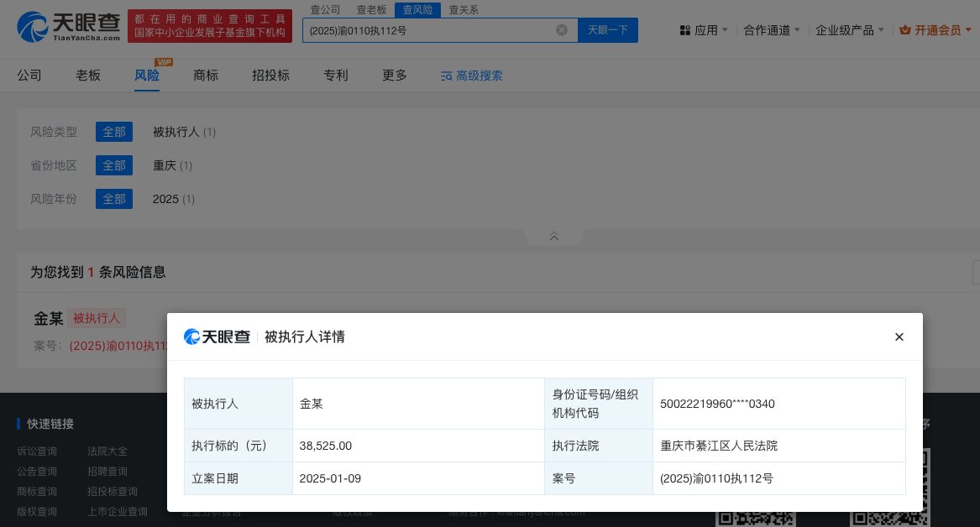Open the 版权查询 footer link
Screen dimensions: 980x527
click(x=37, y=511)
